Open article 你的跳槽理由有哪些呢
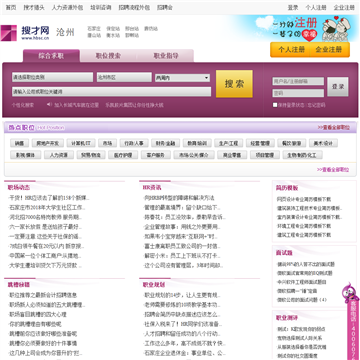The image size is (360, 360). [x=35, y=324]
